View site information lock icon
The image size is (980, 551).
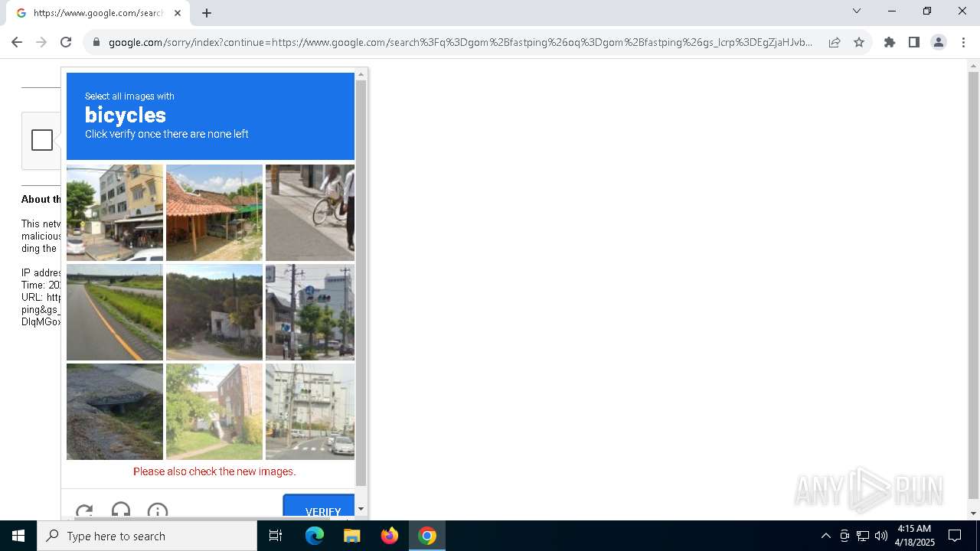click(x=96, y=42)
